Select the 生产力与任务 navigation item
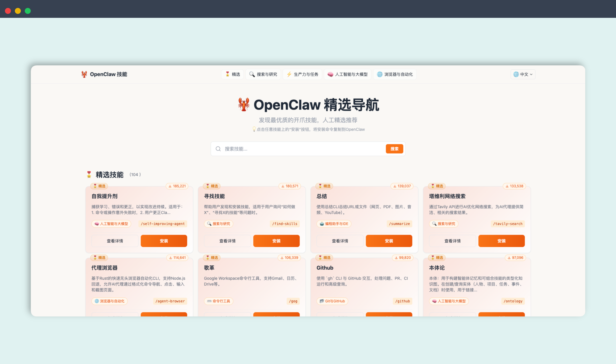The width and height of the screenshot is (616, 364). tap(302, 74)
